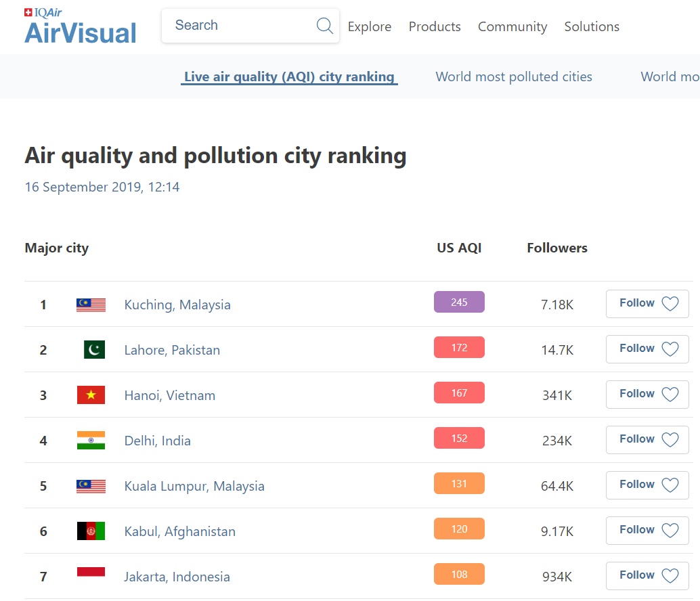
Task: Click the purple 245 AQI badge
Action: click(459, 303)
